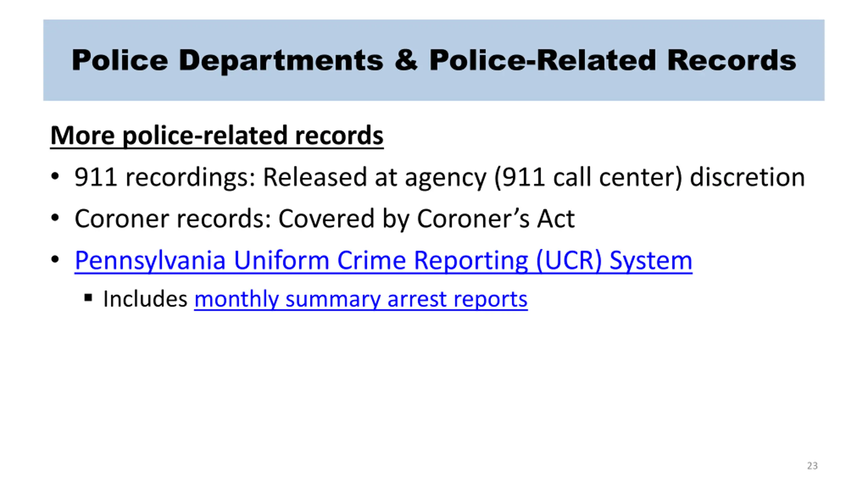Click the Coroner records bullet text
The image size is (868, 488).
click(324, 219)
